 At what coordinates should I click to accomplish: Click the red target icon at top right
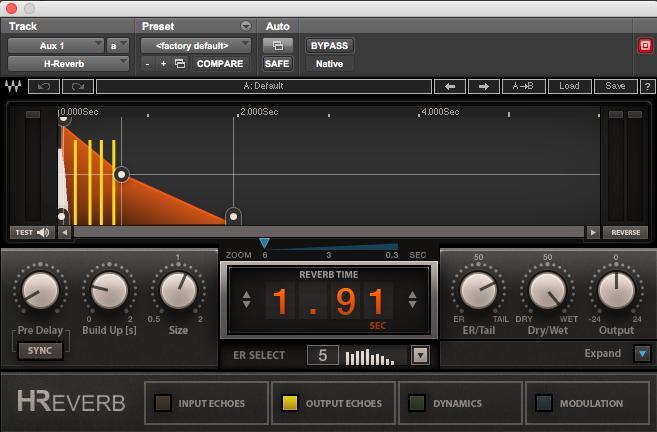tap(645, 45)
